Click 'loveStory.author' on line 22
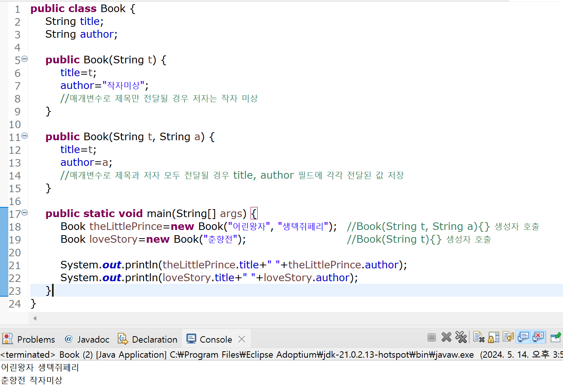 (307, 277)
